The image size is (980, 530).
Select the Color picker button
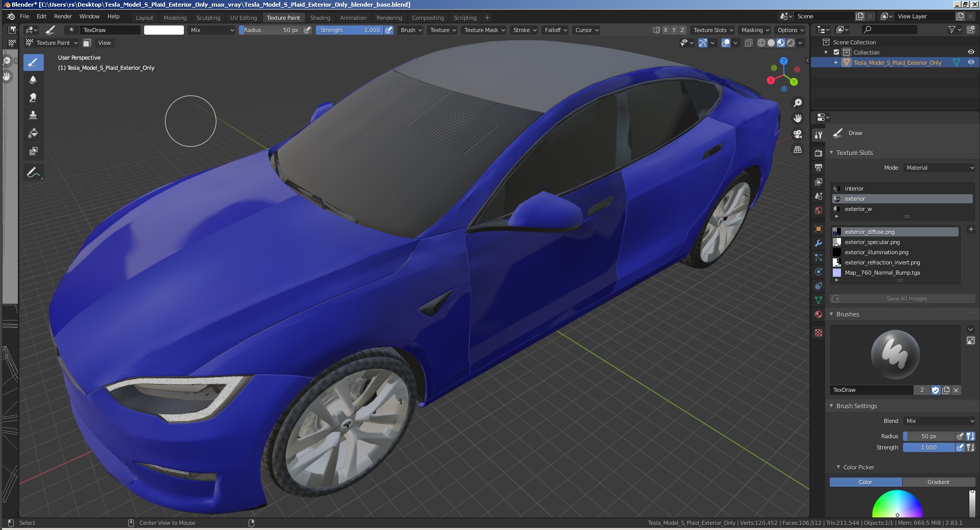(865, 482)
